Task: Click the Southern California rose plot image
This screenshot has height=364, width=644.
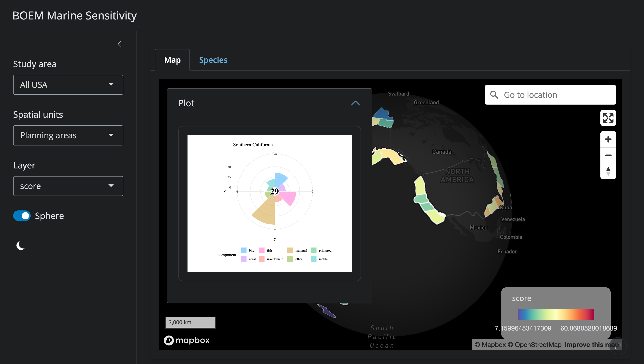Action: [x=269, y=203]
